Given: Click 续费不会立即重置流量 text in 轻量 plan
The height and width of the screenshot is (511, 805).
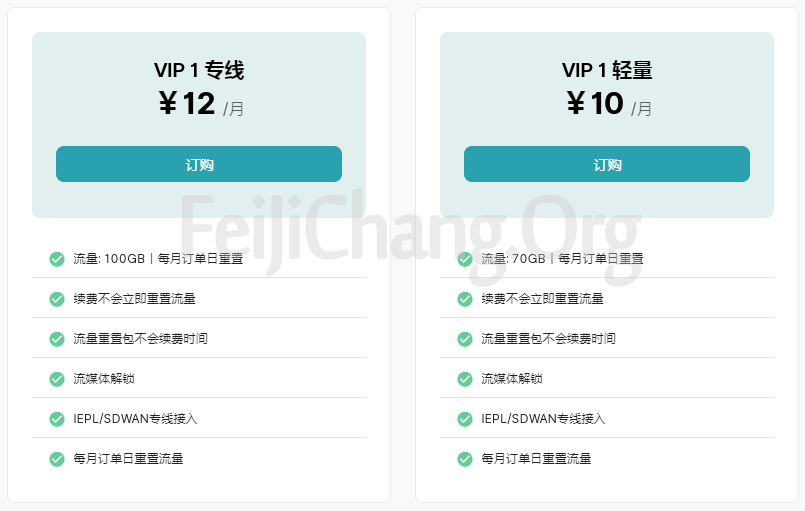Looking at the screenshot, I should pyautogui.click(x=542, y=299).
